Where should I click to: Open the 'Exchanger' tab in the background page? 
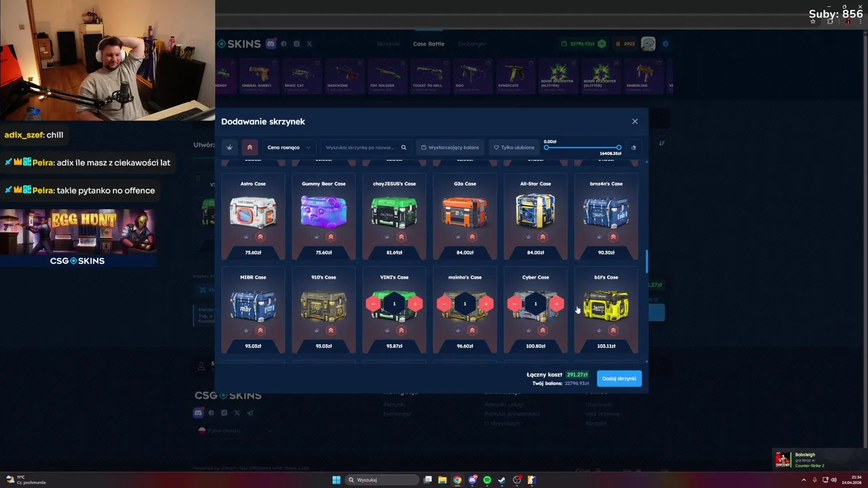click(472, 44)
